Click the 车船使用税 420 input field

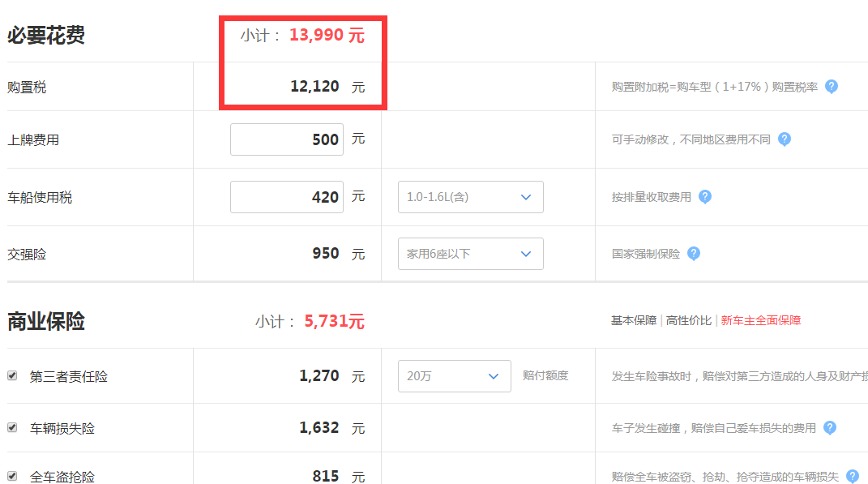287,196
